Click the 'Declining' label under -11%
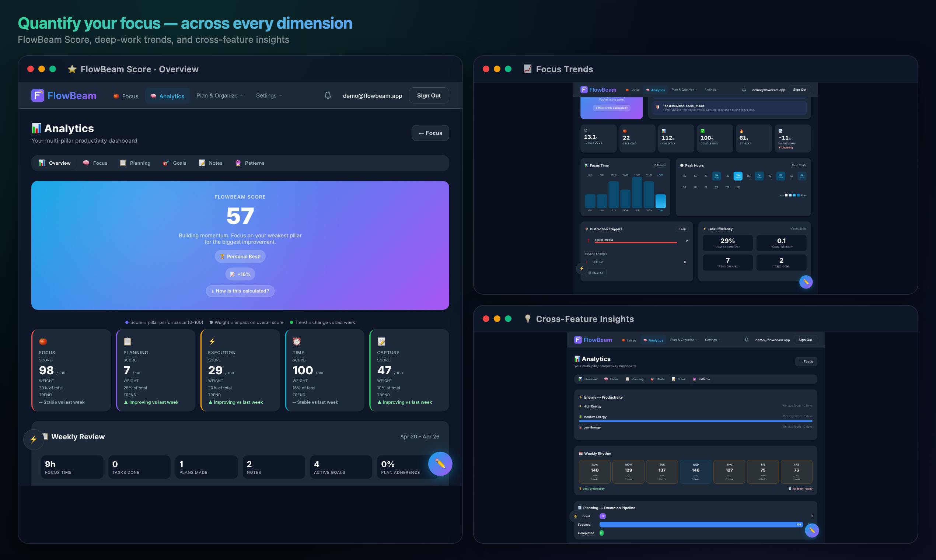Viewport: 936px width, 560px height. 786,147
